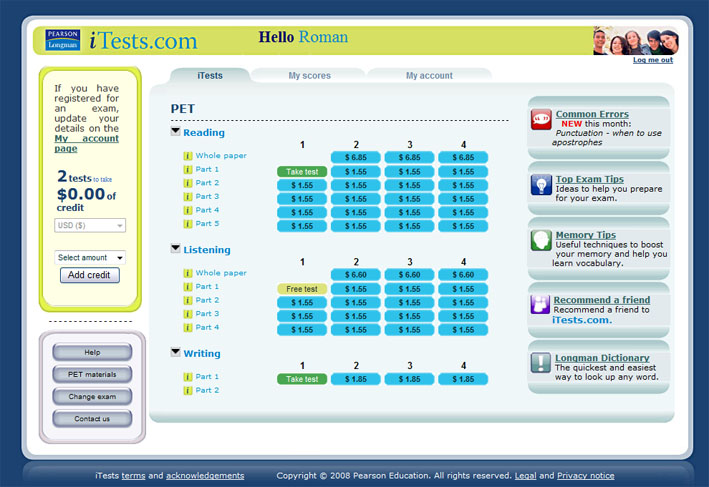Click the Common Errors red icon
Viewport: 709px width, 487px height.
tap(541, 119)
